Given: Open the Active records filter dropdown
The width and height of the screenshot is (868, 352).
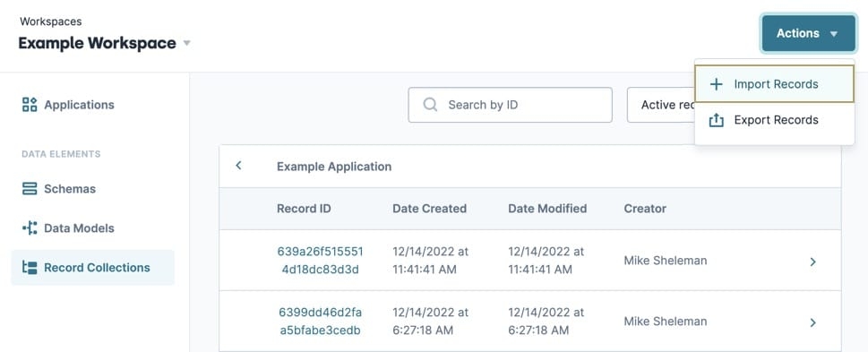Looking at the screenshot, I should (661, 105).
